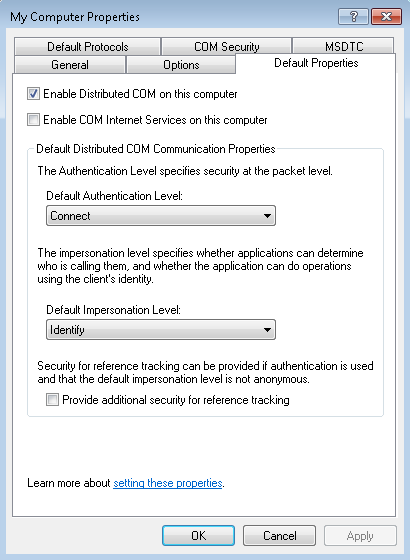Click the Apply button
This screenshot has height=560, width=410.
coord(360,535)
